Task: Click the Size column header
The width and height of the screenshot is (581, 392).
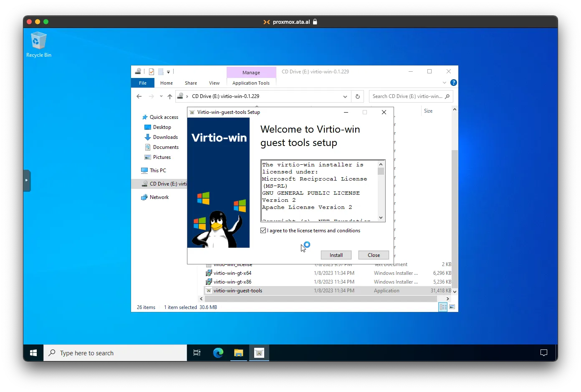Action: [428, 111]
